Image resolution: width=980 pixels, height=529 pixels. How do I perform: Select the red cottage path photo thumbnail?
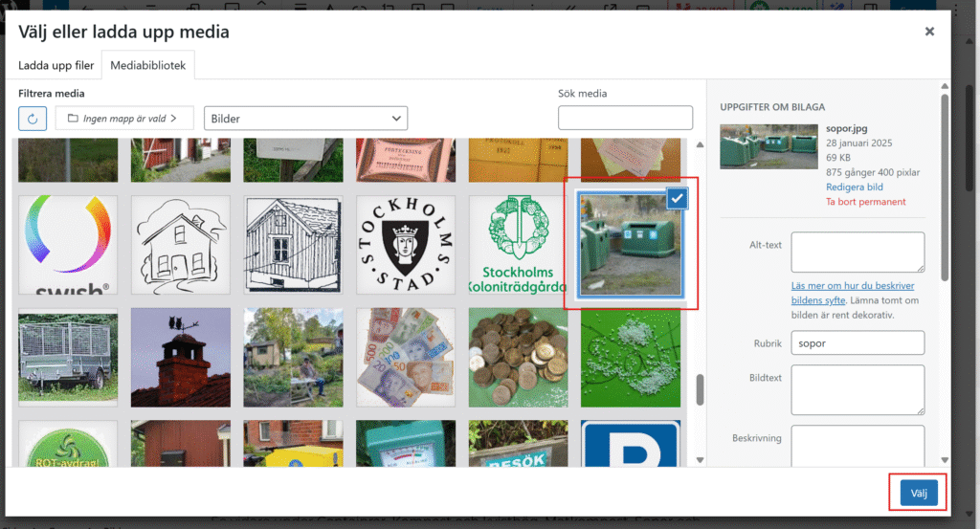point(181,160)
